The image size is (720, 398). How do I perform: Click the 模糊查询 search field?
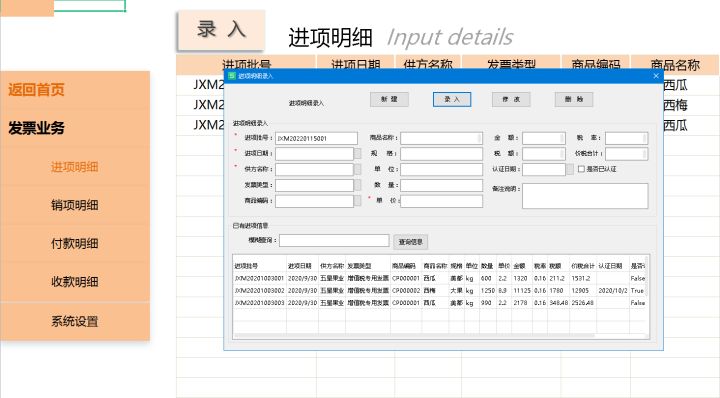click(334, 241)
